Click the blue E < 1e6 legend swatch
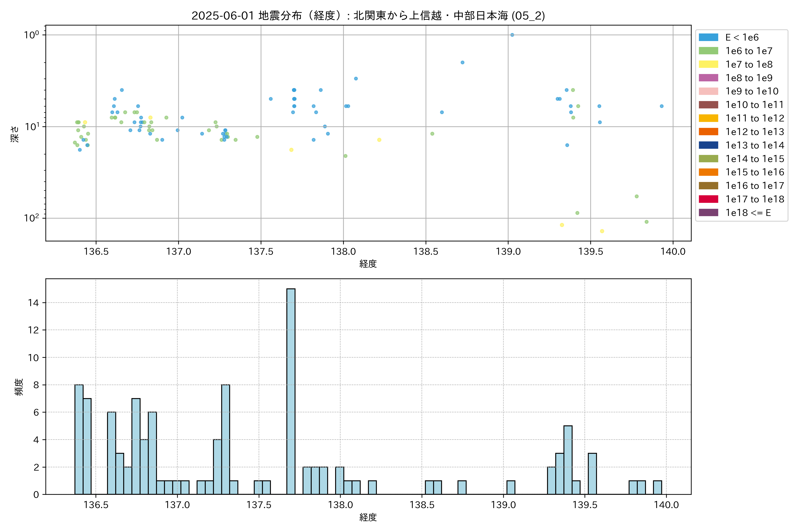This screenshot has width=798, height=532. (708, 37)
